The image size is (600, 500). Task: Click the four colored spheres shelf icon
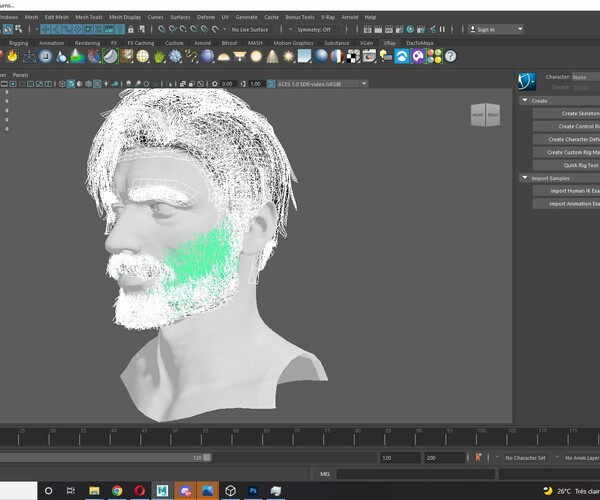pos(434,56)
